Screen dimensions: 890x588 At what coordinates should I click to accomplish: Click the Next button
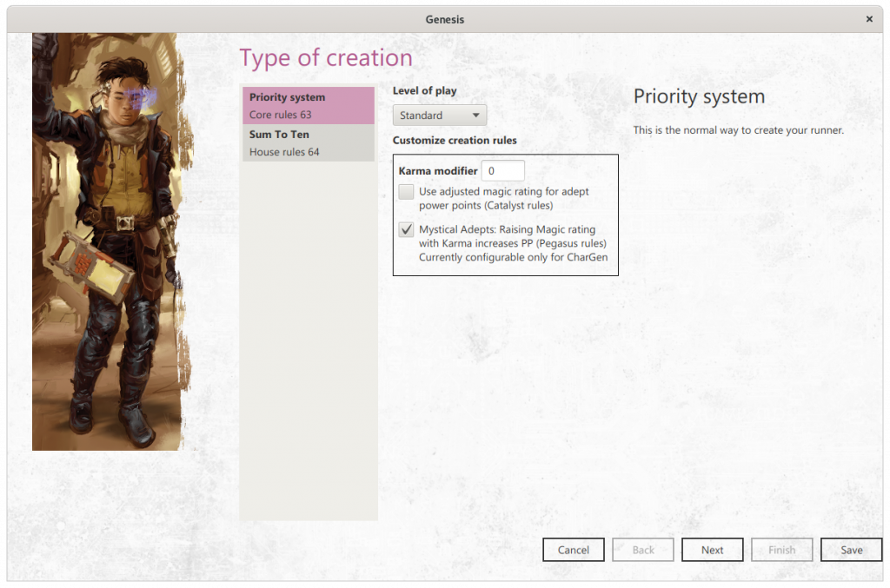coord(713,550)
